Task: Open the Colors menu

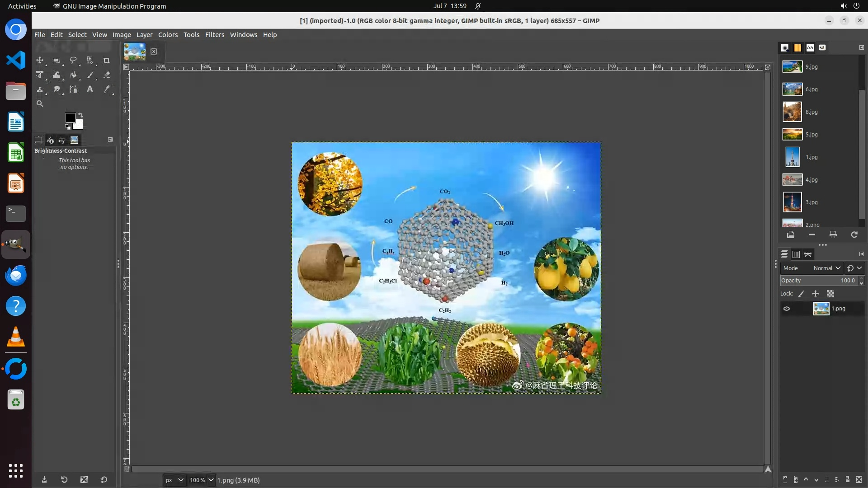Action: (x=168, y=35)
